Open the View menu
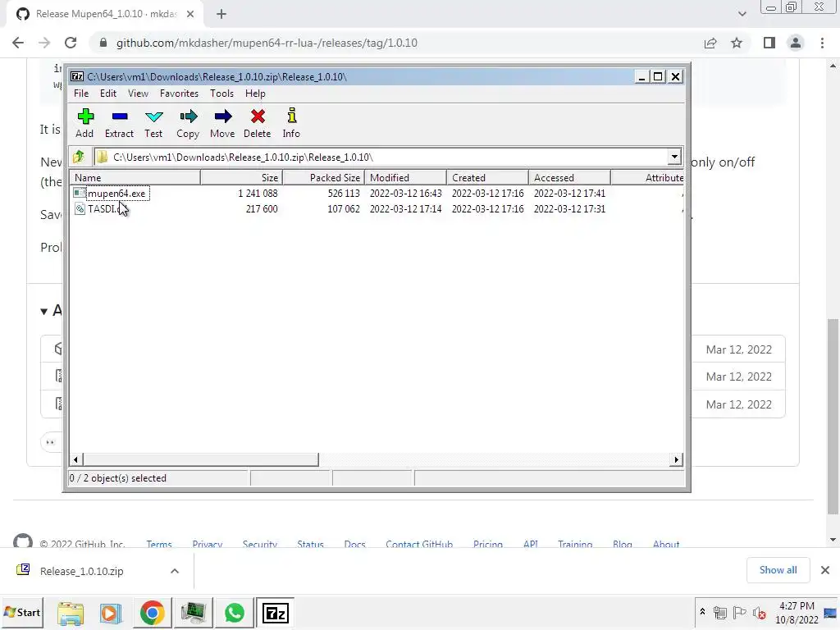Viewport: 840px width, 630px height. click(138, 94)
